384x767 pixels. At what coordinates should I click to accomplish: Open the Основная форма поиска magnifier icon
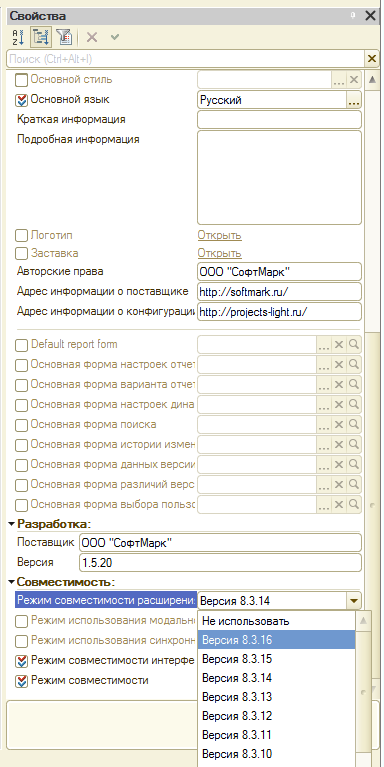354,425
